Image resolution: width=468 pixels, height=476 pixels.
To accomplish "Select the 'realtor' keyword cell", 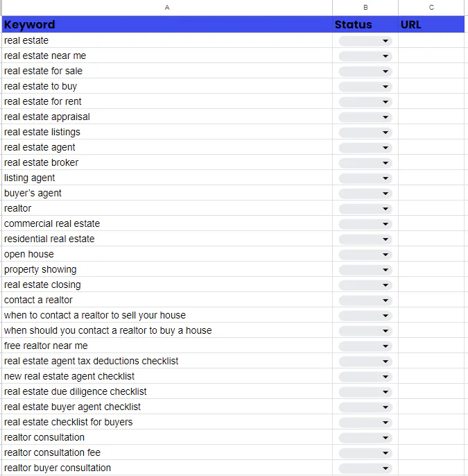I will tap(167, 208).
